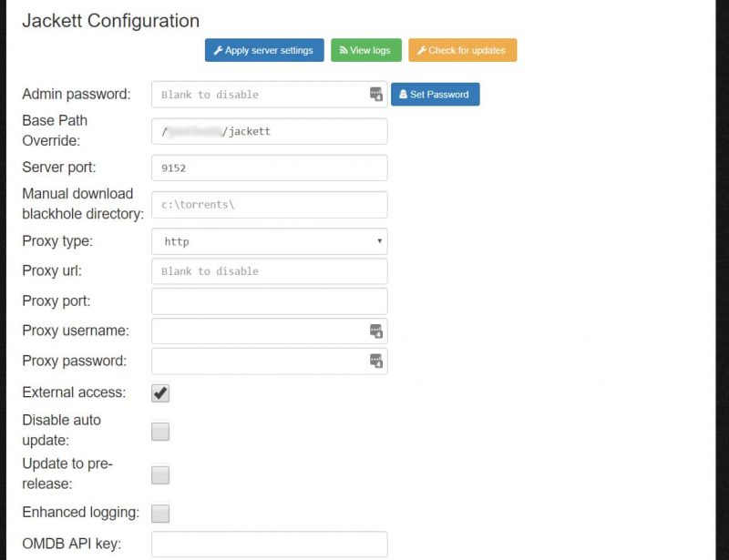The image size is (729, 560).
Task: Click the wrench icon on Check for updates
Action: pos(423,50)
